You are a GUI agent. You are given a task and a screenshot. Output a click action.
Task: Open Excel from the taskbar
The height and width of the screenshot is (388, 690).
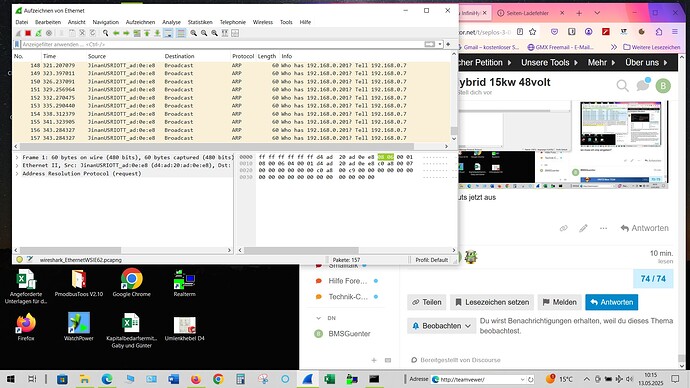(x=329, y=379)
